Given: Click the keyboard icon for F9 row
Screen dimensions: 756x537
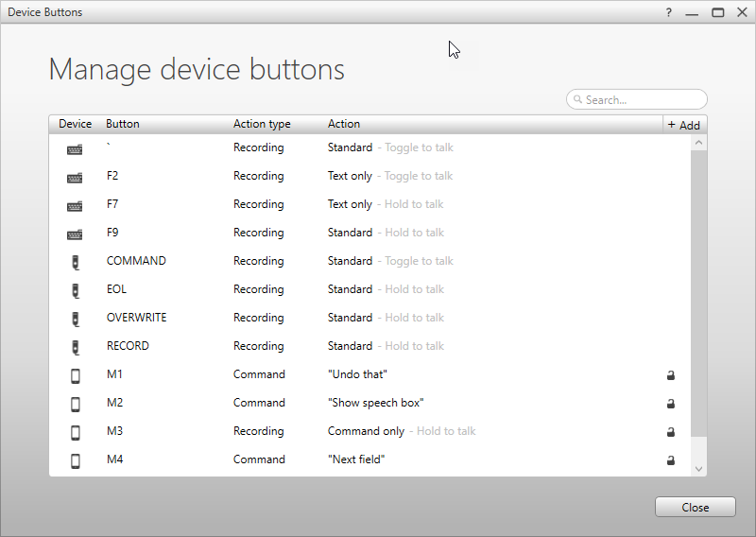Looking at the screenshot, I should coord(75,234).
